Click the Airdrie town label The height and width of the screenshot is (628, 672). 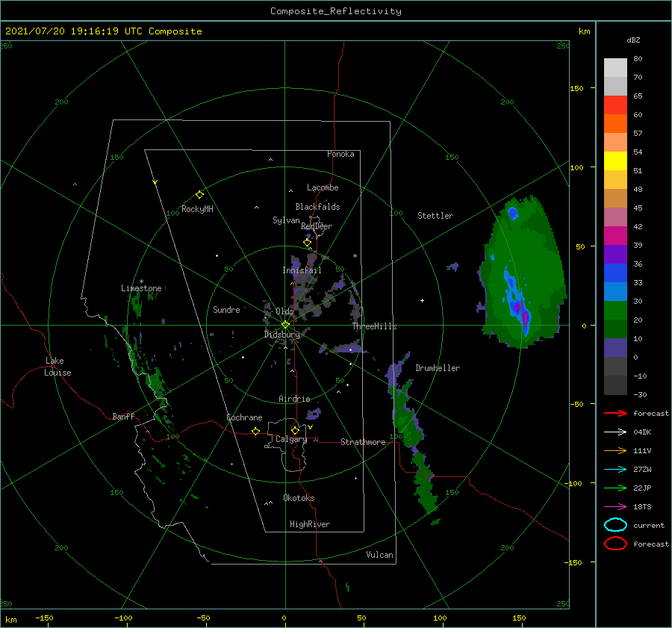[294, 399]
